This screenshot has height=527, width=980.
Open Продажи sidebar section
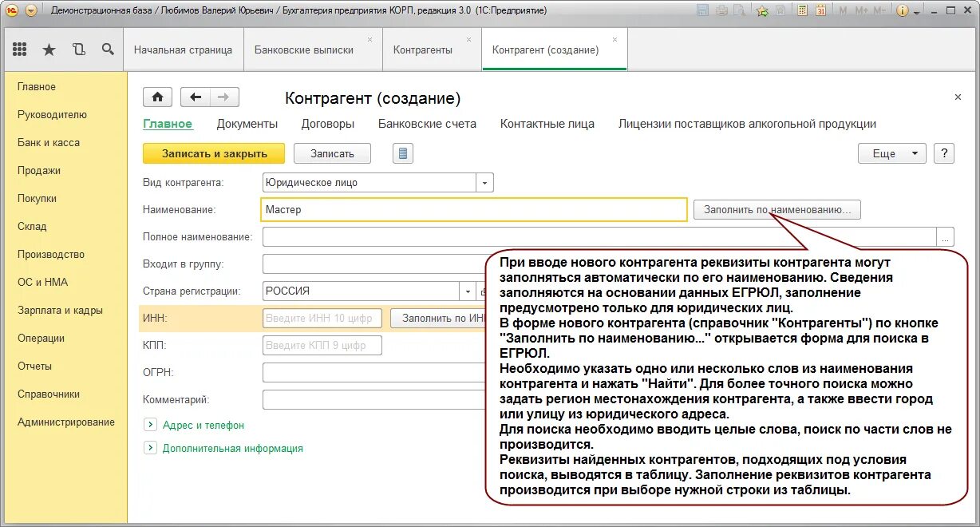coord(39,170)
